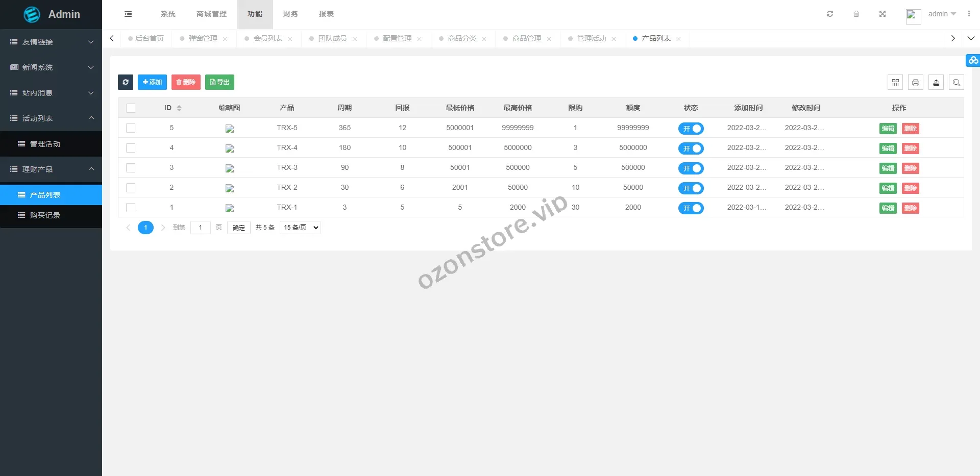Check the checkbox for TRX-3 row
The image size is (980, 476).
[x=131, y=168]
